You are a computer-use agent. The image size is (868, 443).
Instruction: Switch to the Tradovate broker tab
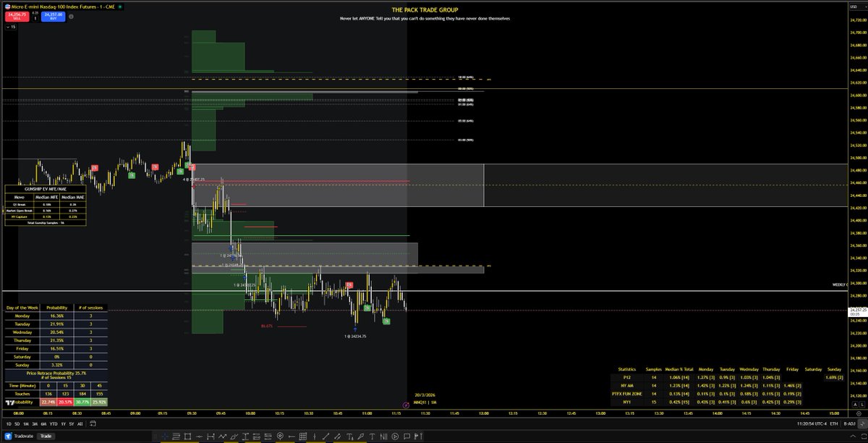(19, 436)
